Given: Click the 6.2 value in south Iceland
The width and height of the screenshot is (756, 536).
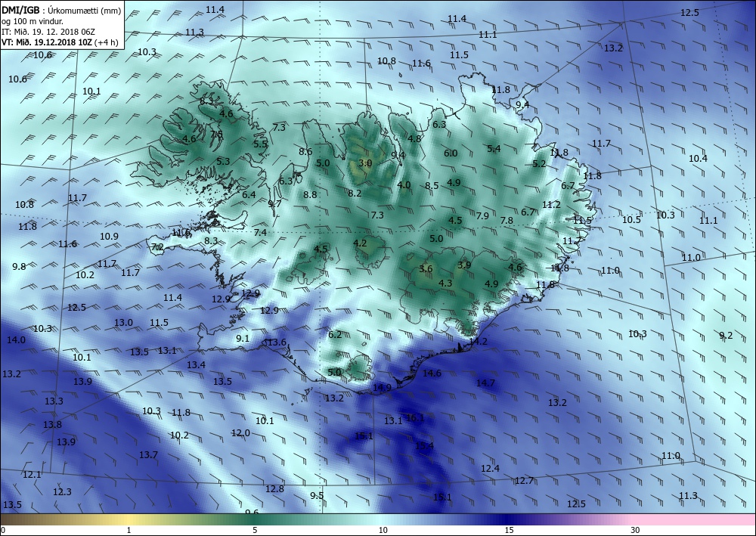Looking at the screenshot, I should point(335,334).
